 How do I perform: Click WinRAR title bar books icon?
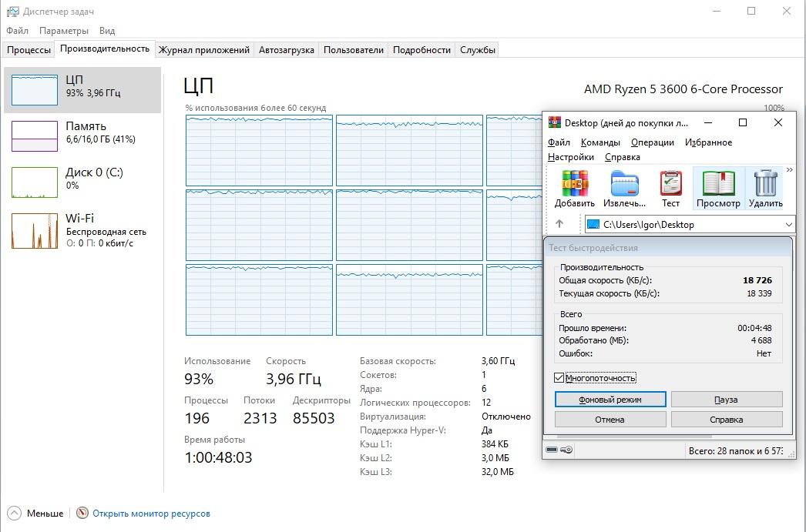point(555,122)
